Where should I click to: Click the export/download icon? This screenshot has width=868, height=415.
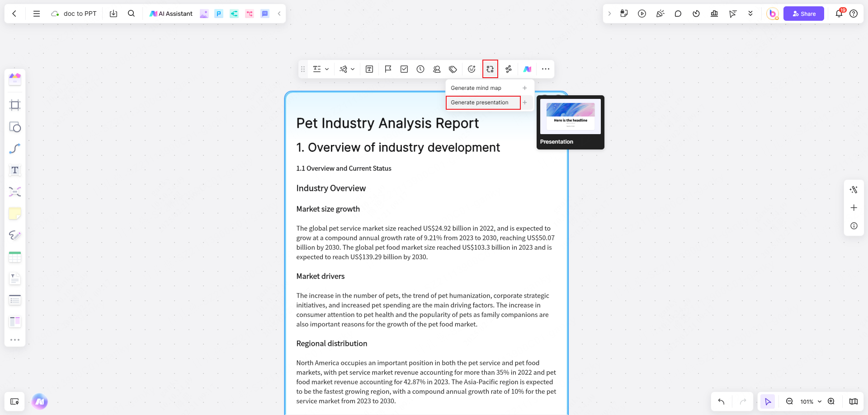pos(113,14)
